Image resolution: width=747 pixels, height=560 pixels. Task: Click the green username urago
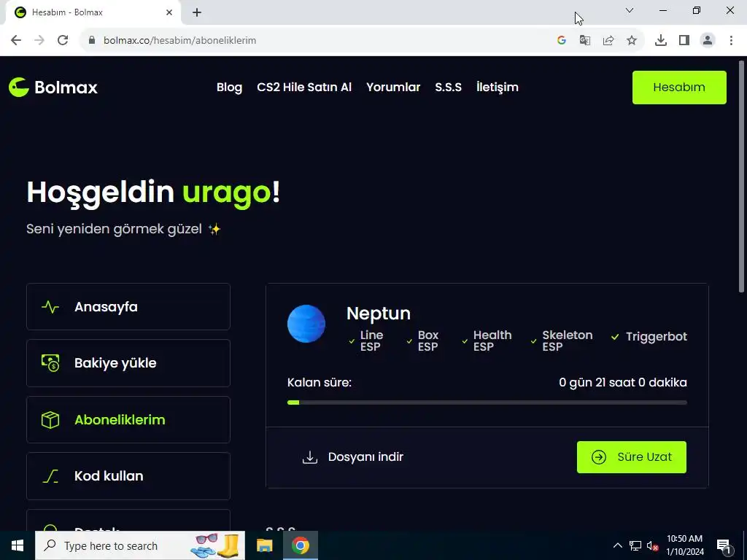point(227,192)
